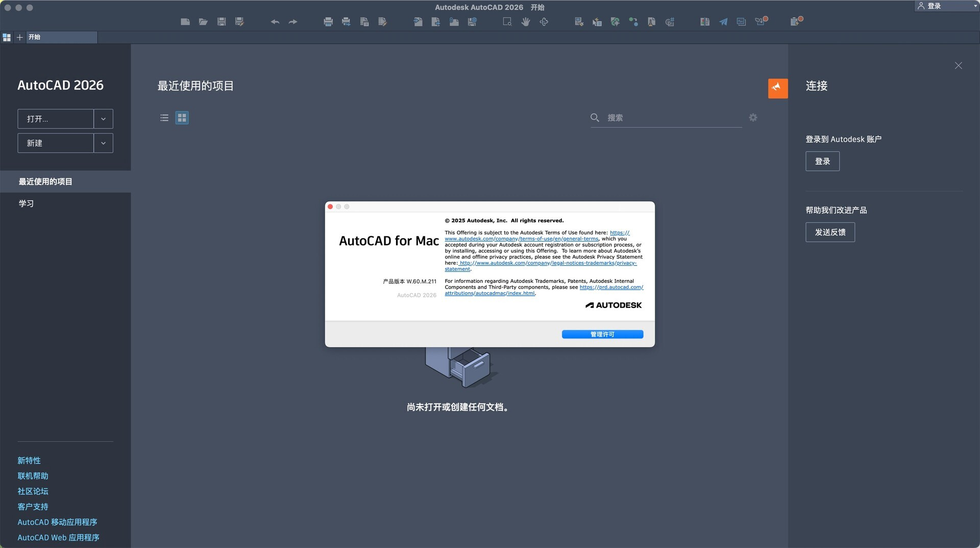This screenshot has height=548, width=980.
Task: Click the Undo arrow icon
Action: pos(275,21)
